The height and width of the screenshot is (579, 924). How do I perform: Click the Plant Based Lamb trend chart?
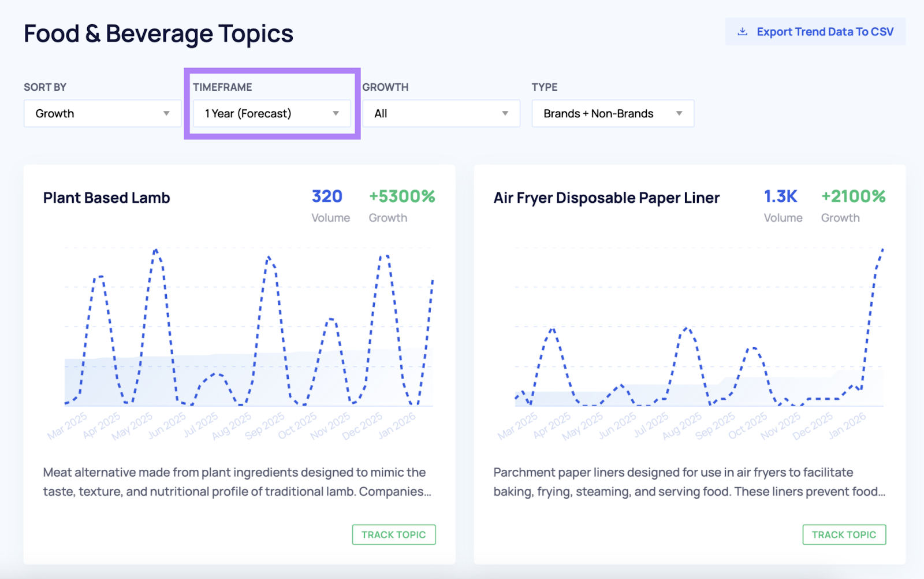(249, 327)
